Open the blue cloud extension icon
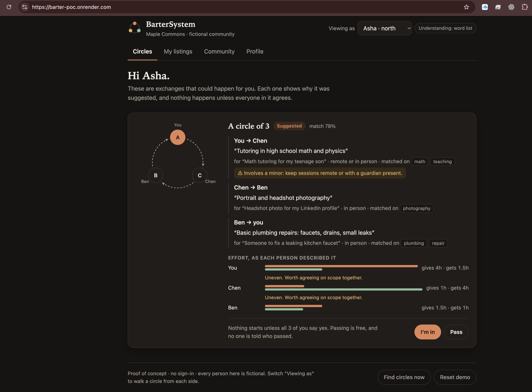The image size is (532, 392). pos(485,7)
